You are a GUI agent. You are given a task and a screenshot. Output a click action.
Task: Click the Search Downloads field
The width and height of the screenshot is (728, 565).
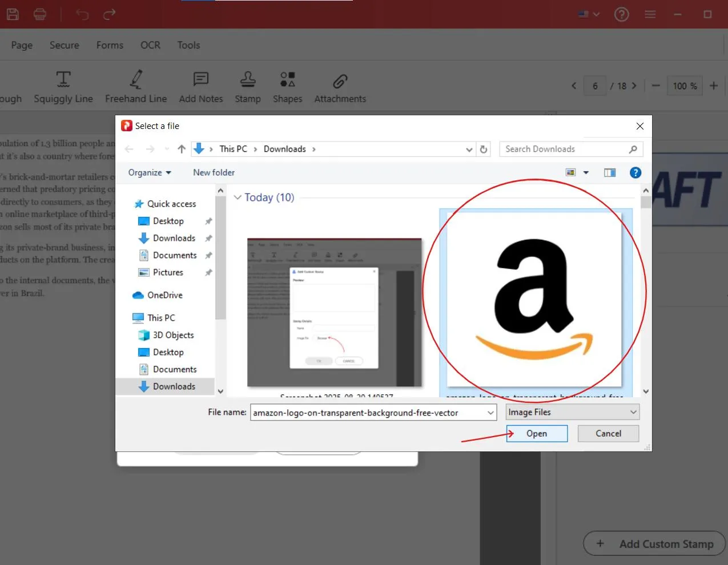(565, 149)
